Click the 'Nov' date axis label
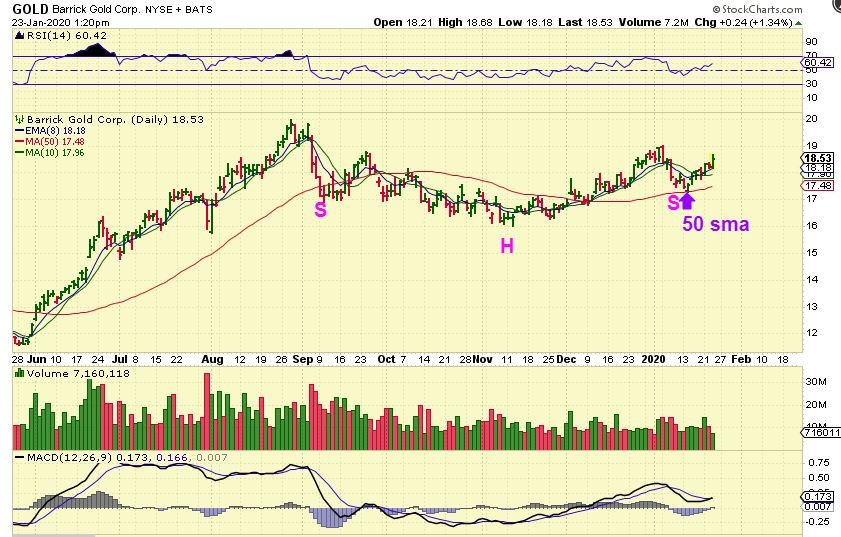This screenshot has height=537, width=841. point(483,359)
